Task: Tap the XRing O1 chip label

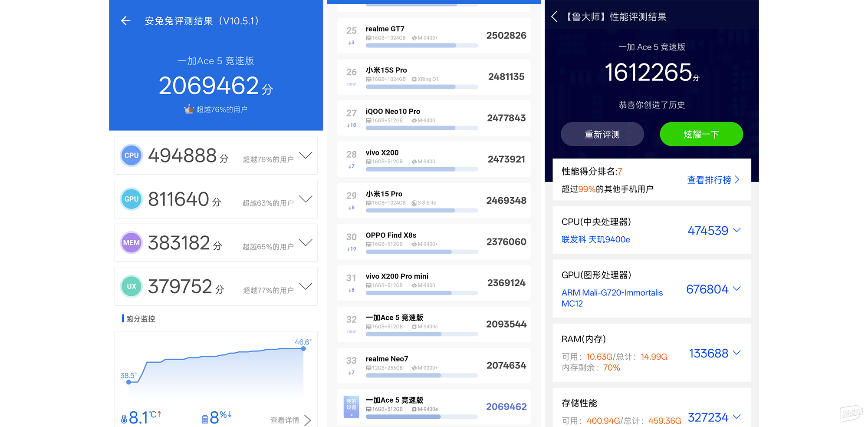Action: tap(425, 79)
